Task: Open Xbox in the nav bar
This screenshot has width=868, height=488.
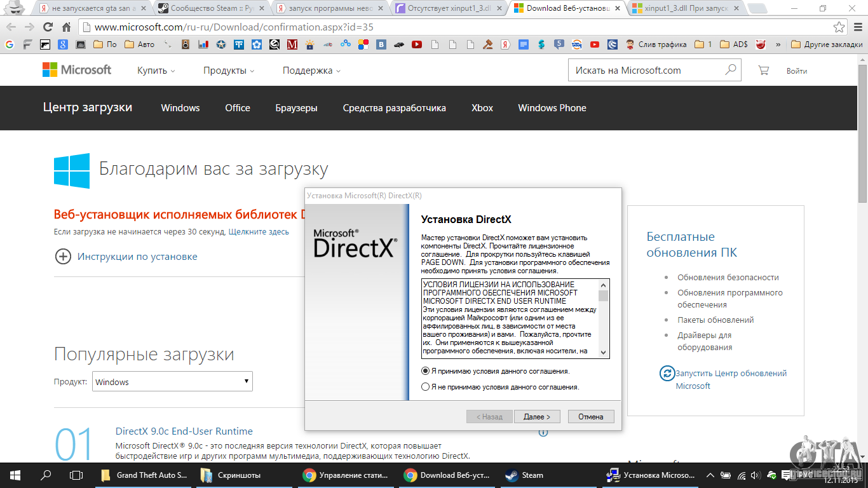Action: [482, 108]
